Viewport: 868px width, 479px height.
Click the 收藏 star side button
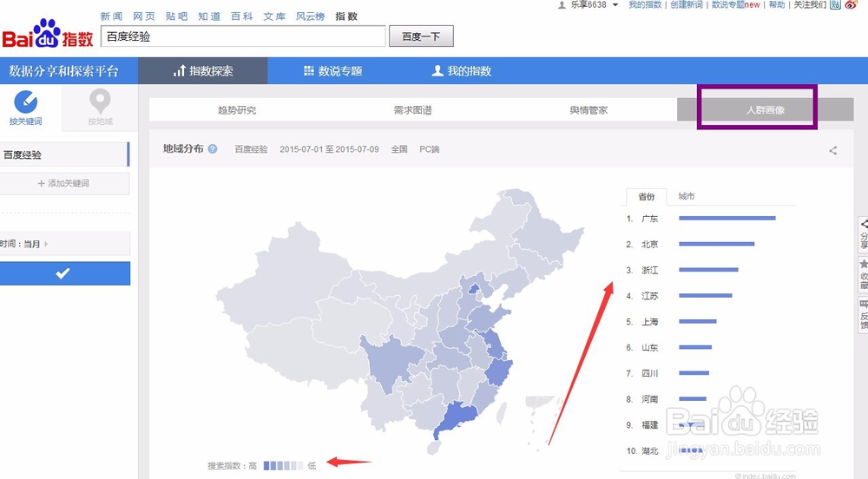point(863,274)
